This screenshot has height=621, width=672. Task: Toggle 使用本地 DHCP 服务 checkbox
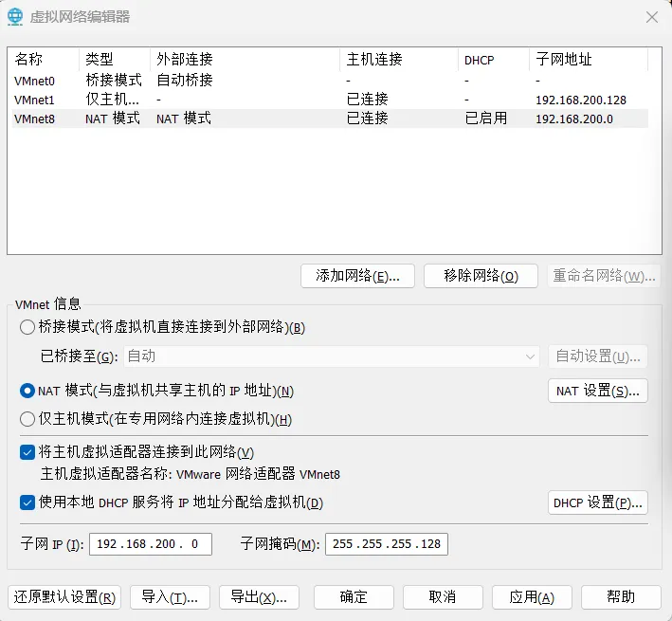tap(27, 502)
